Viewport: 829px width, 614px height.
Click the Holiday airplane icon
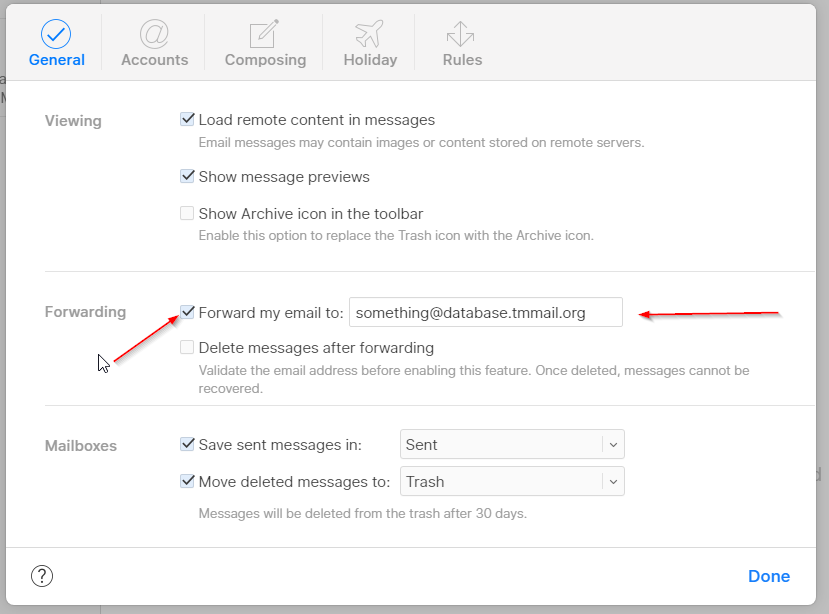(369, 34)
